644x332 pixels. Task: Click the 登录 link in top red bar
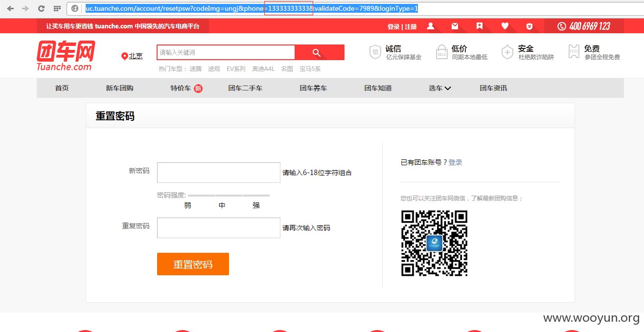pos(393,26)
